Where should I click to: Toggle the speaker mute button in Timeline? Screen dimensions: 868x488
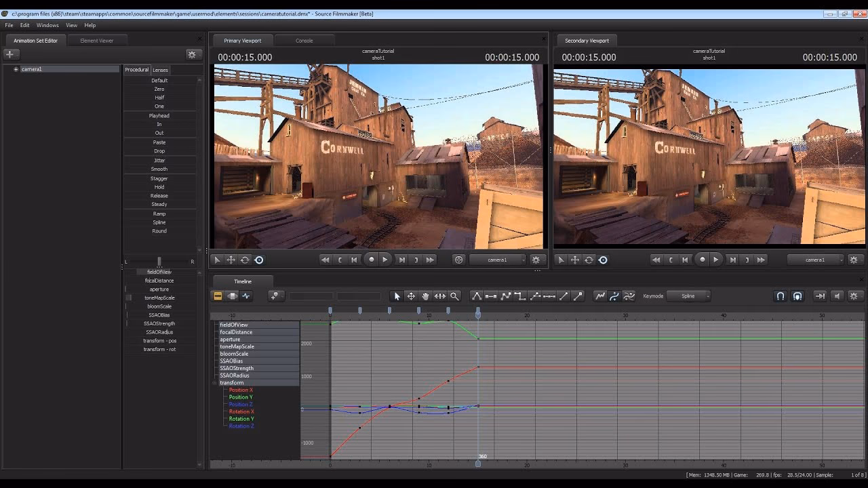(x=837, y=296)
